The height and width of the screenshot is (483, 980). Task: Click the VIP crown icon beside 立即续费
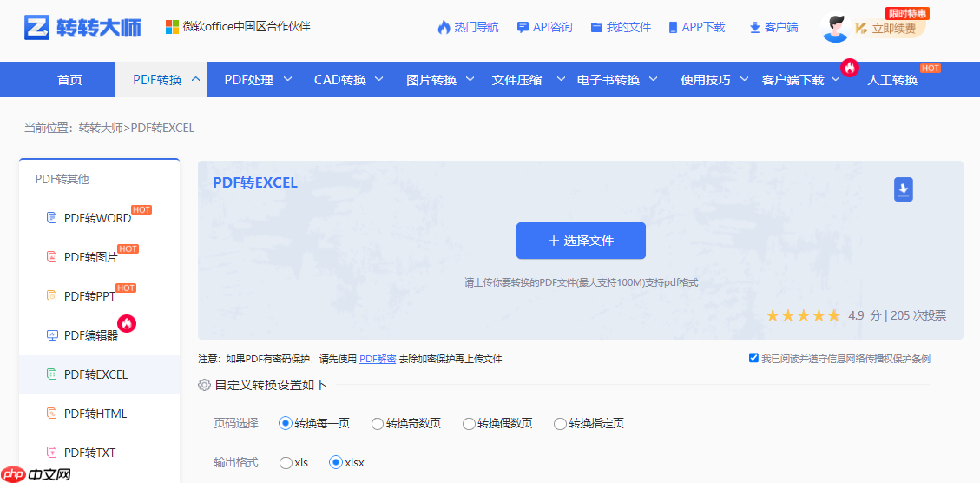point(861,28)
